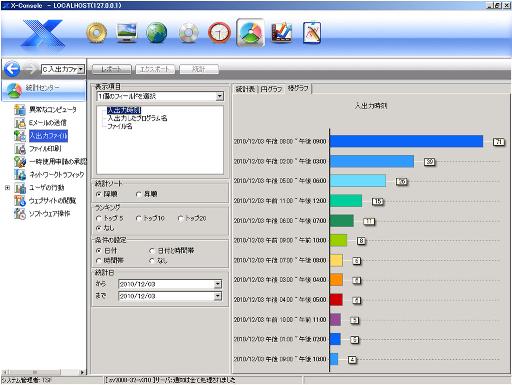Expand the ユーザの行動 tree node
The width and height of the screenshot is (512, 385).
click(x=7, y=188)
